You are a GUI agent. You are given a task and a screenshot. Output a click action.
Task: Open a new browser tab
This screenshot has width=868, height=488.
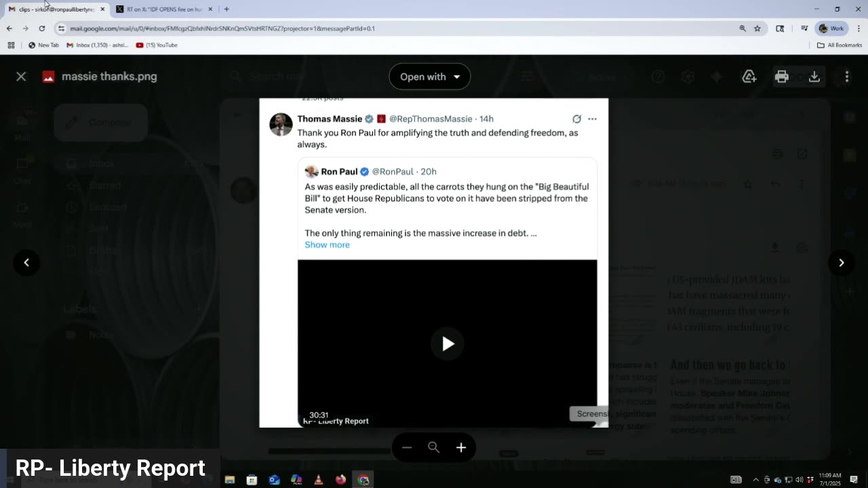226,9
